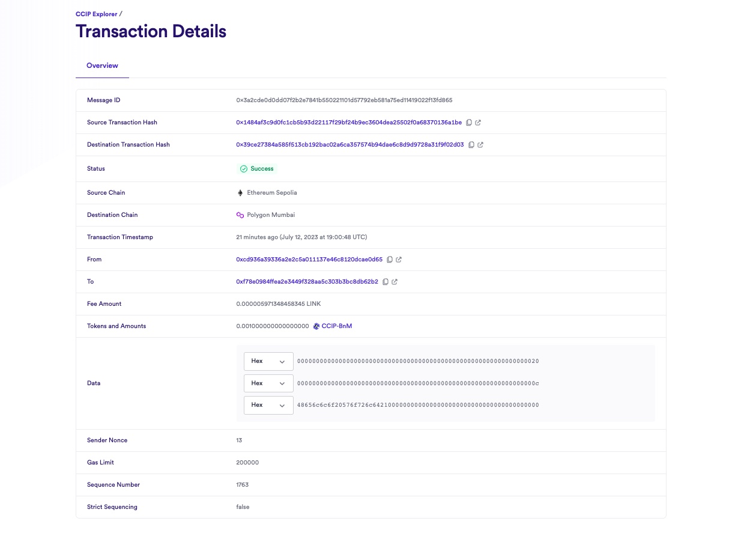
Task: Open From address external link icon
Action: click(x=399, y=260)
